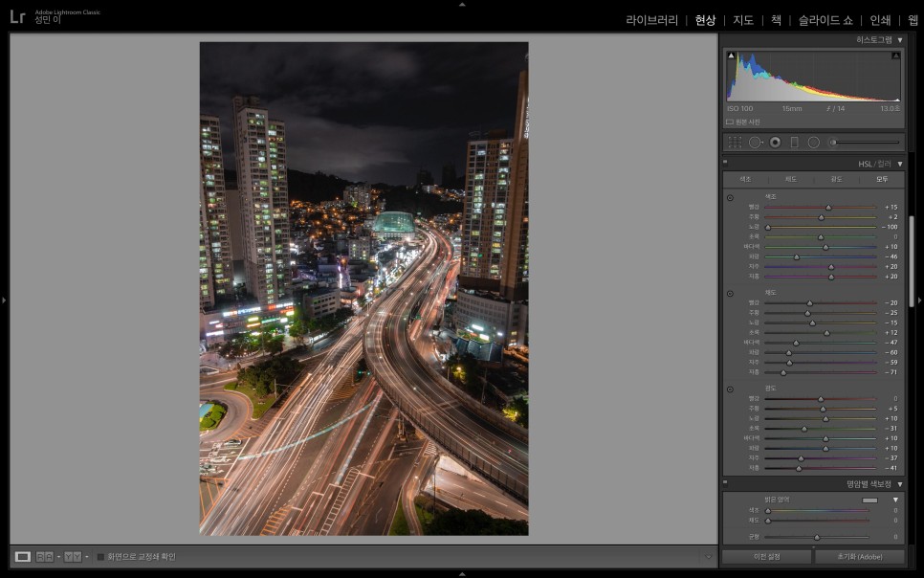Screen dimensions: 924x578
Task: Select the Graduated Filter tool
Action: point(794,143)
